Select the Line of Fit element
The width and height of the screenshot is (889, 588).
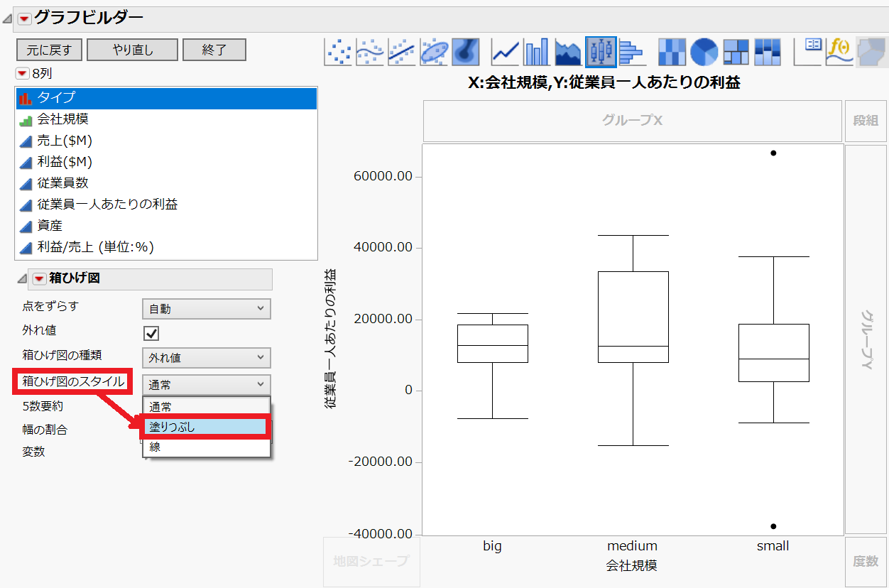coord(401,51)
